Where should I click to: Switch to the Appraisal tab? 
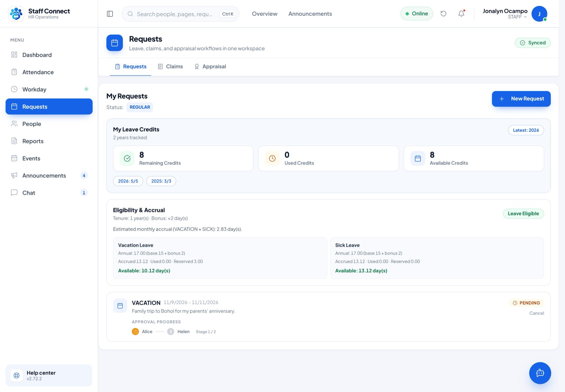(210, 66)
